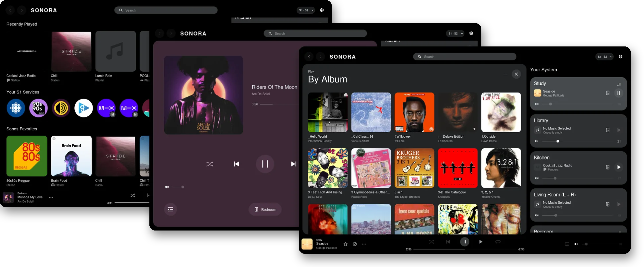The height and width of the screenshot is (267, 644).
Task: Open the By Album more options dots
Action: pos(505,74)
